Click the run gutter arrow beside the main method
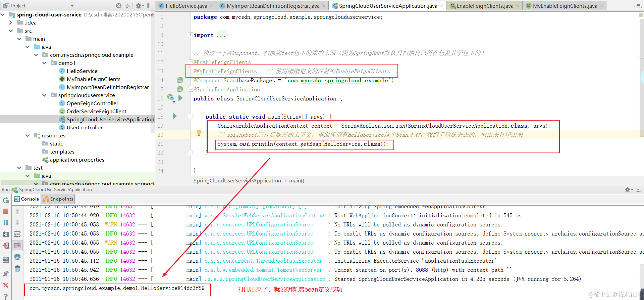Screen dimensions: 644x300 click(174, 116)
